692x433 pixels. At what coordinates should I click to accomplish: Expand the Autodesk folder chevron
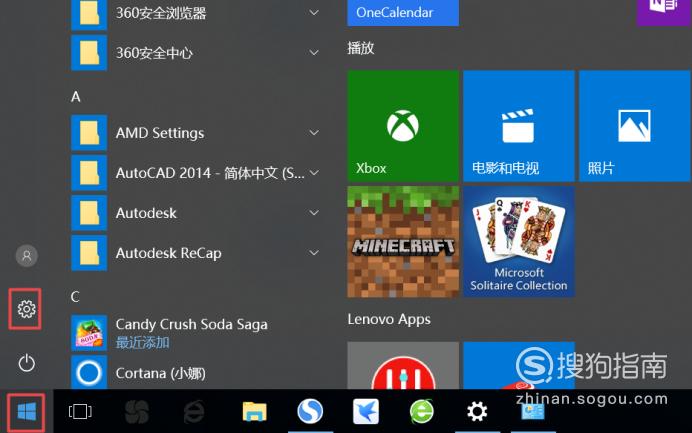(x=314, y=213)
